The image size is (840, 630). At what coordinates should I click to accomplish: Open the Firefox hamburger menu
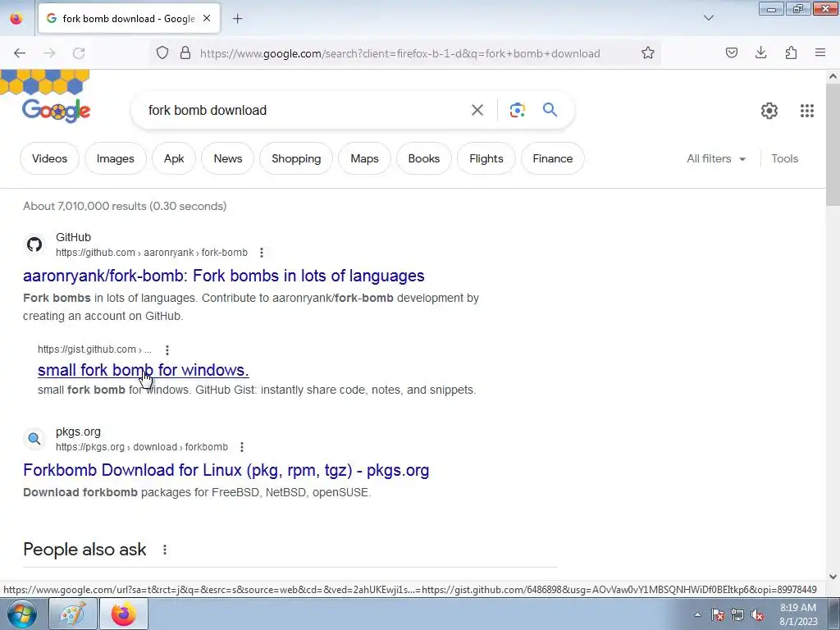(x=820, y=52)
